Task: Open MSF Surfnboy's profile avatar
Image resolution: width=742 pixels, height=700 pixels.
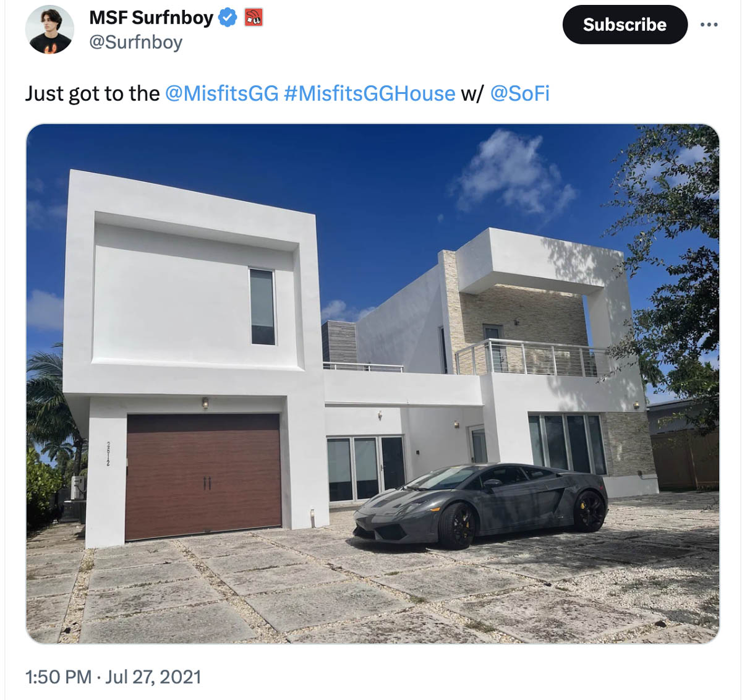Action: [49, 29]
